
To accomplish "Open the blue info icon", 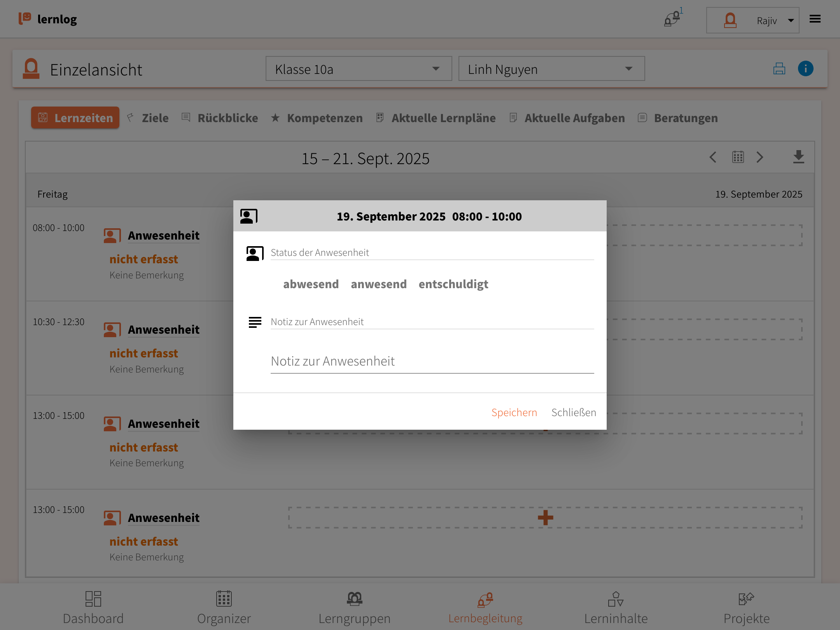I will click(805, 69).
